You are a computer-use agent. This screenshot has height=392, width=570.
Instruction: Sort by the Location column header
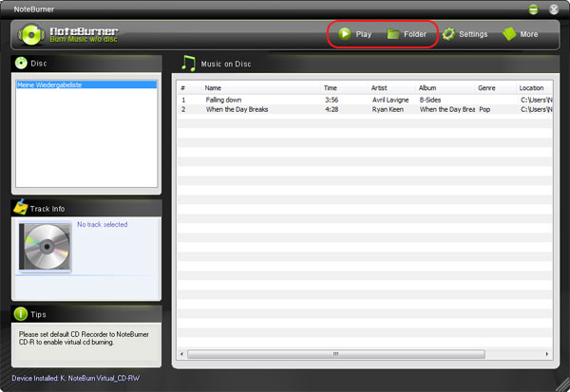534,88
